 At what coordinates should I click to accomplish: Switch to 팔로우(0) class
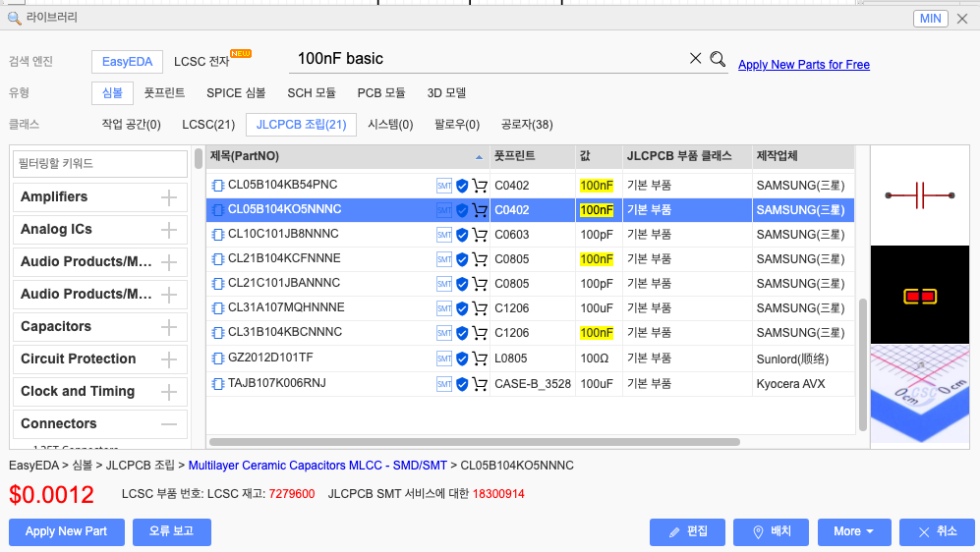[457, 125]
